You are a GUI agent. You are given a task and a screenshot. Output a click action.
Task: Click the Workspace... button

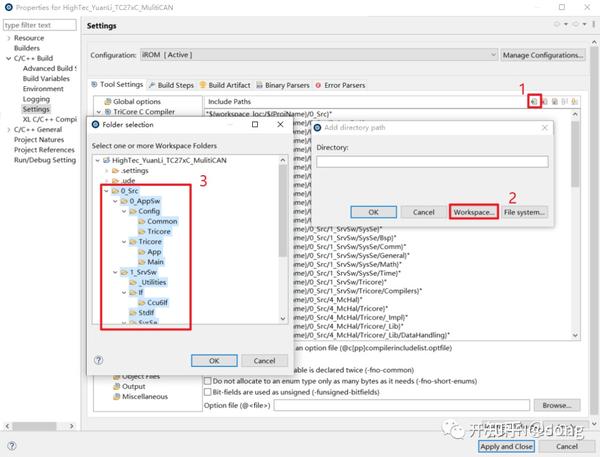(x=474, y=212)
